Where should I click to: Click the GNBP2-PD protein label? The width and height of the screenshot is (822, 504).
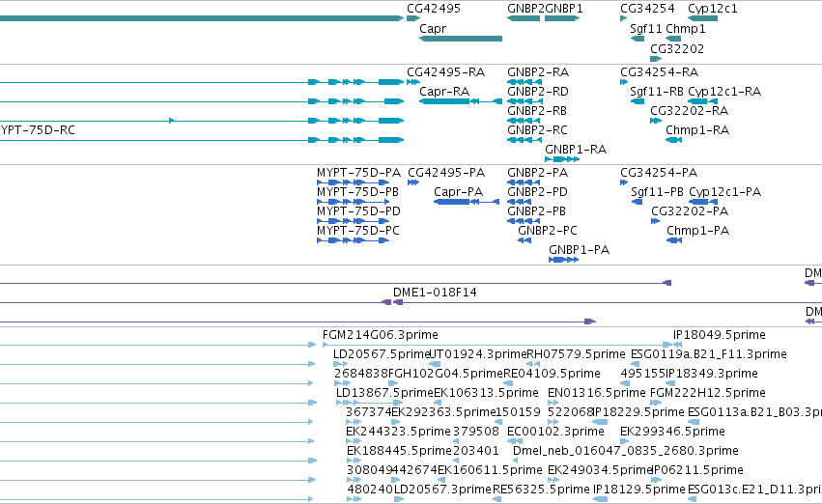[x=537, y=192]
